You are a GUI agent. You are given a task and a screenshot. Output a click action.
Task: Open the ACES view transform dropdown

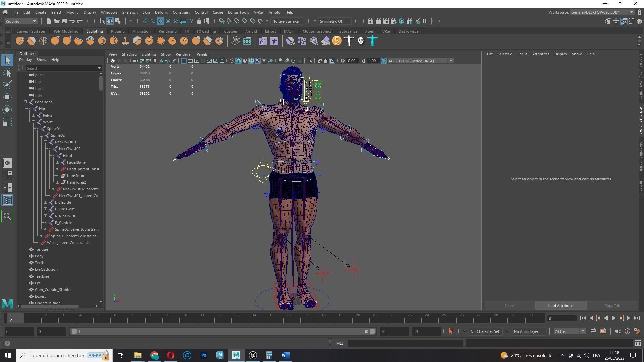421,61
